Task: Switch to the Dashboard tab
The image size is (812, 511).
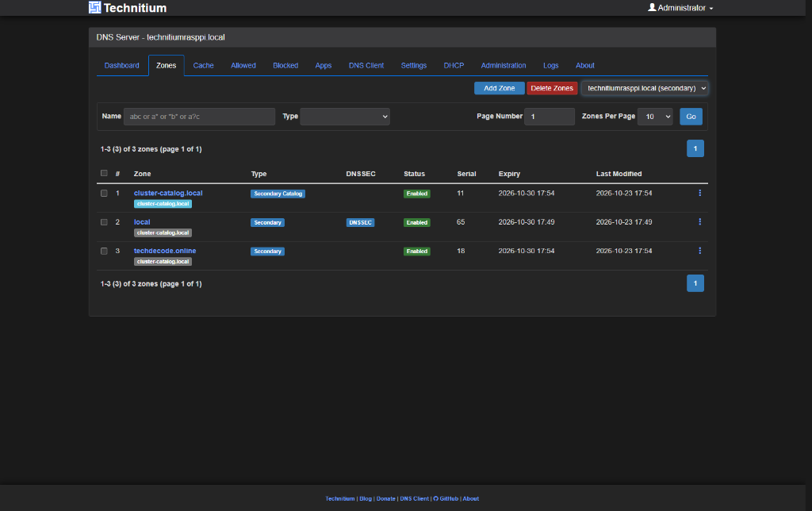Action: pos(121,65)
